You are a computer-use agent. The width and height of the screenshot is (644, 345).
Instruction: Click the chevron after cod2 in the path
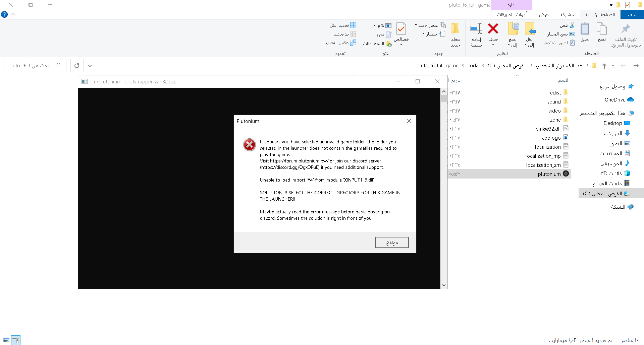pos(463,66)
